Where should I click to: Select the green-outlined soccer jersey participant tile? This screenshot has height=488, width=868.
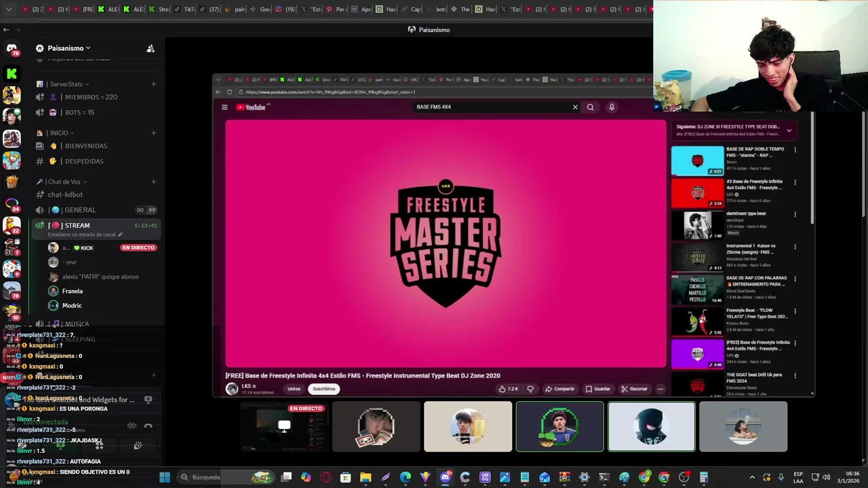tap(559, 426)
